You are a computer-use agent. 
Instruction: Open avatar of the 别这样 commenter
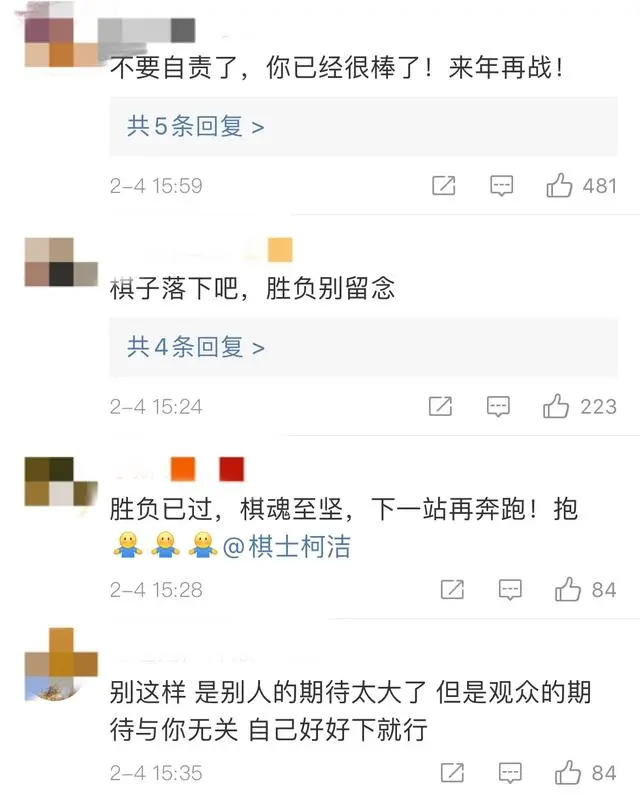(61, 664)
